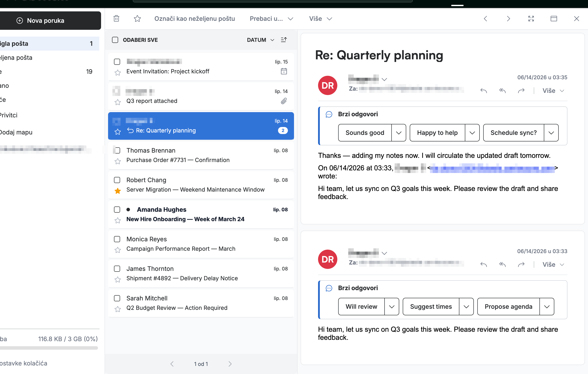Click Označi kao neželjenu poštu
This screenshot has width=588, height=374.
pos(195,19)
